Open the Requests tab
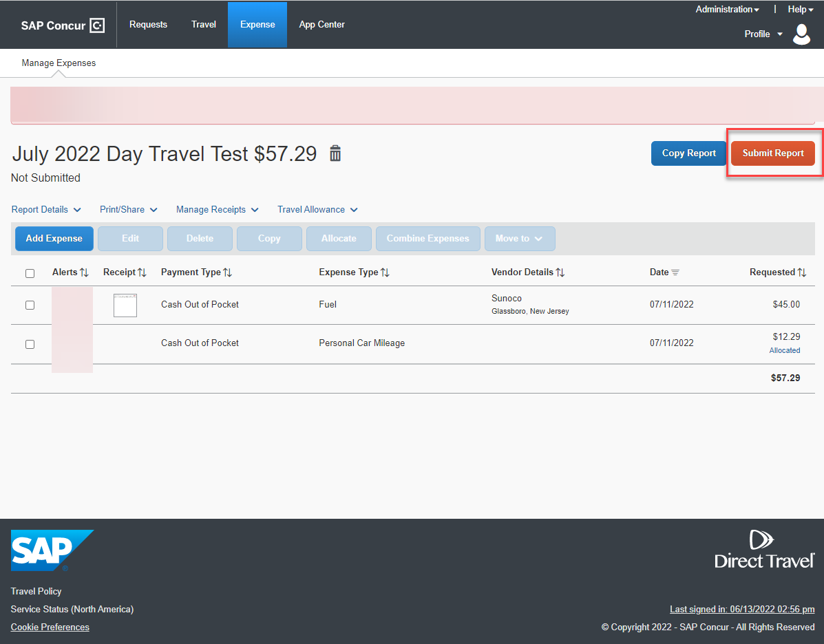The width and height of the screenshot is (824, 644). [x=148, y=25]
